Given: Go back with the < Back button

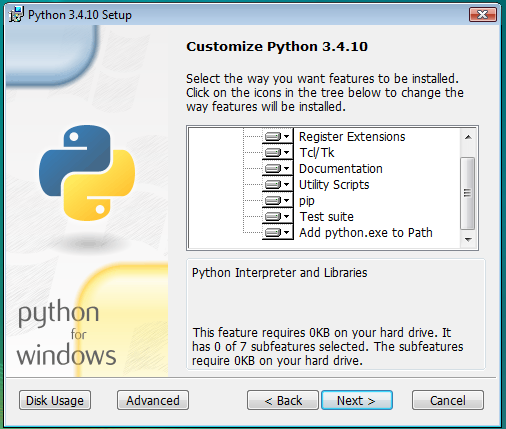Looking at the screenshot, I should click(283, 400).
